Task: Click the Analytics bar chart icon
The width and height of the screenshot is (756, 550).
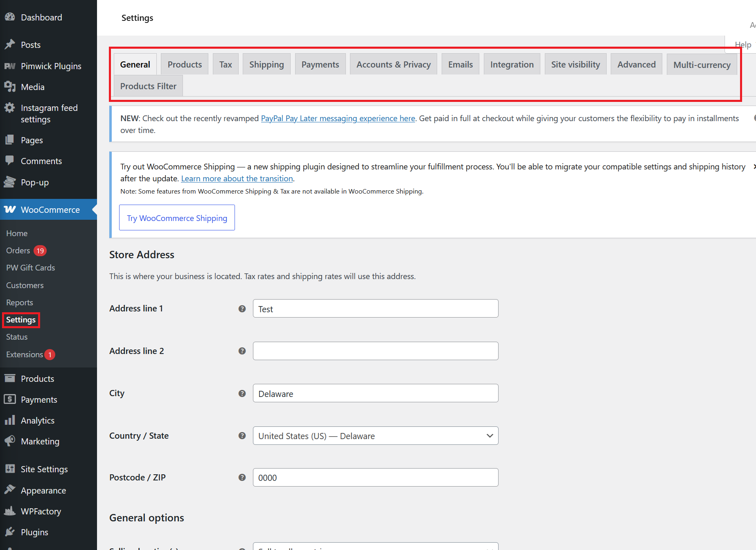Action: pos(10,420)
